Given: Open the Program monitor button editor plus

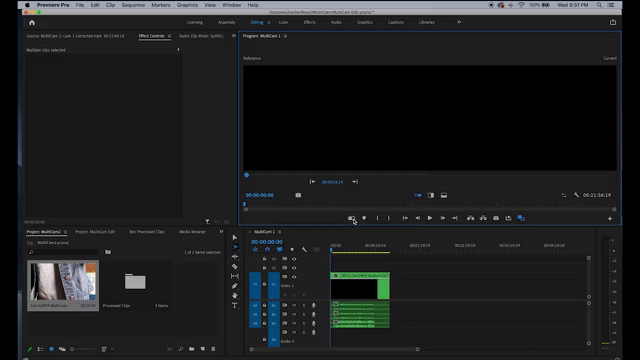Looking at the screenshot, I should pyautogui.click(x=610, y=219).
